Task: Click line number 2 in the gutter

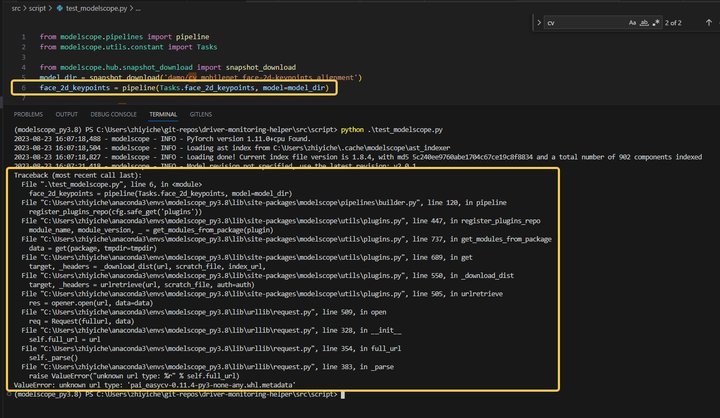Action: pyautogui.click(x=23, y=47)
